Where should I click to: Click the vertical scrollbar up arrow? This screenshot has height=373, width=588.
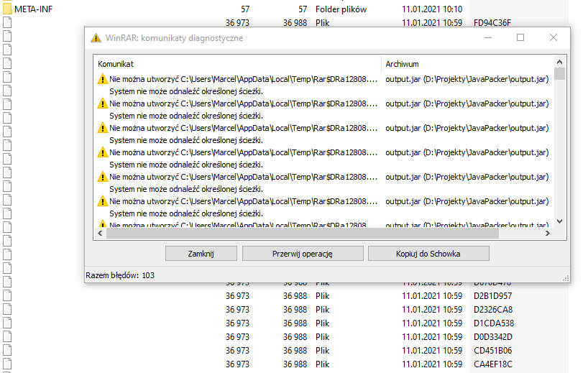tap(559, 62)
